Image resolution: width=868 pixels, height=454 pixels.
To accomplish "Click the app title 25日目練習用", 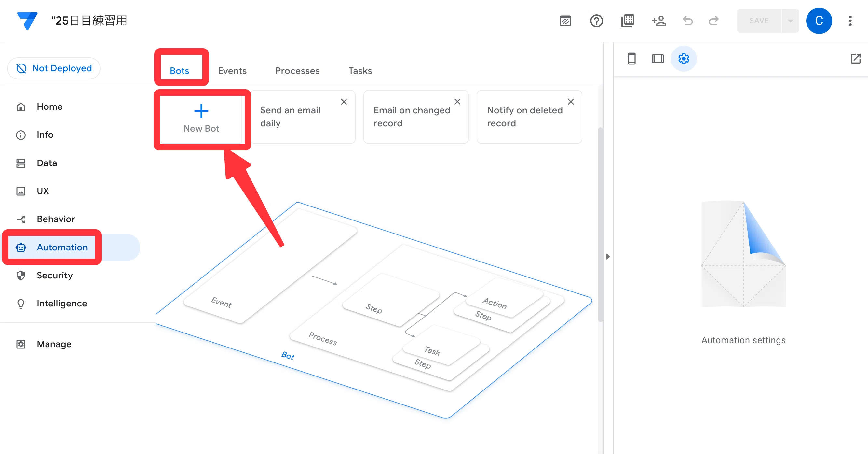I will (x=89, y=21).
